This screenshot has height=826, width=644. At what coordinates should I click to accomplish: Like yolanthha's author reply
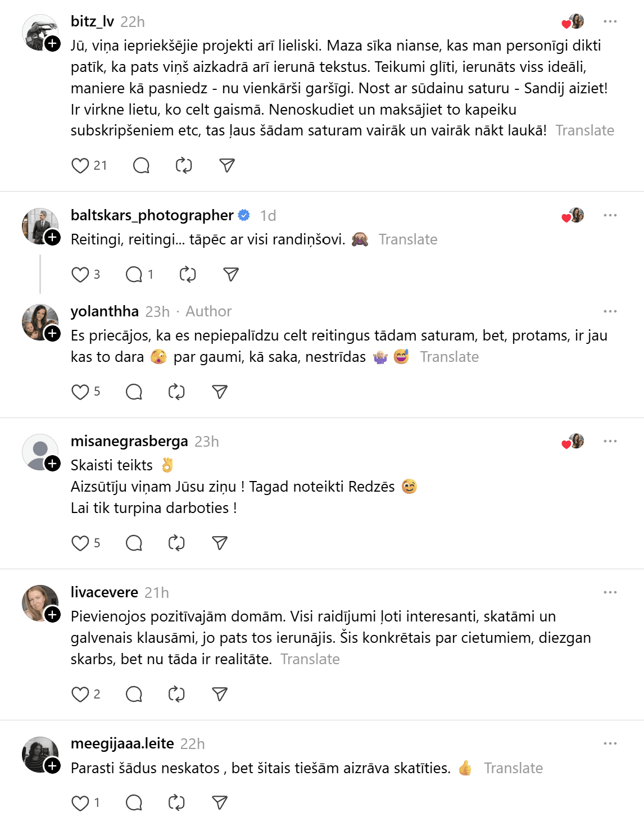coord(80,392)
